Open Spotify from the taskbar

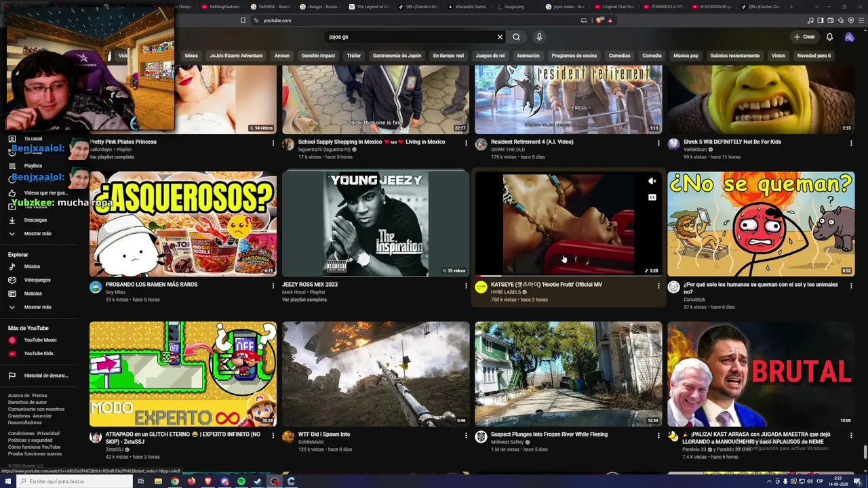click(241, 481)
